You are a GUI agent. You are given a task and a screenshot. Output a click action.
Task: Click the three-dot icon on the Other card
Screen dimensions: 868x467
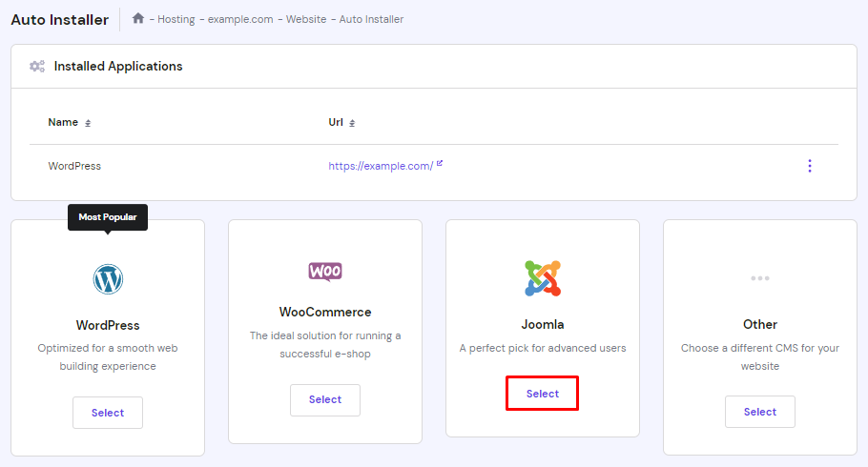coord(759,278)
